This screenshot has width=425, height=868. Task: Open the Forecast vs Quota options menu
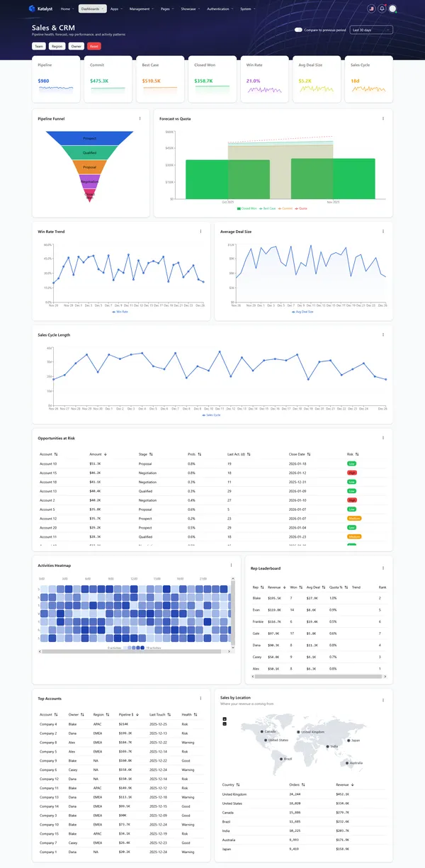[383, 118]
